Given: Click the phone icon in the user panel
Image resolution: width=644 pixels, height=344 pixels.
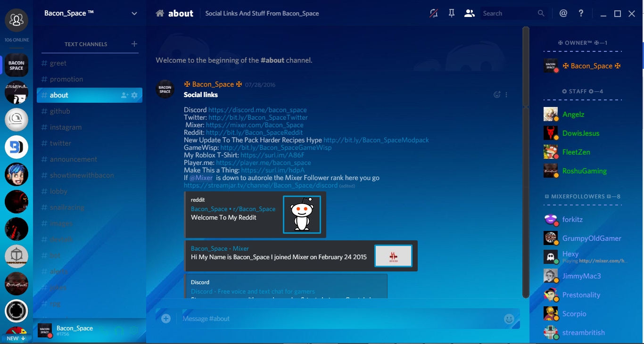Looking at the screenshot, I should pyautogui.click(x=104, y=331).
